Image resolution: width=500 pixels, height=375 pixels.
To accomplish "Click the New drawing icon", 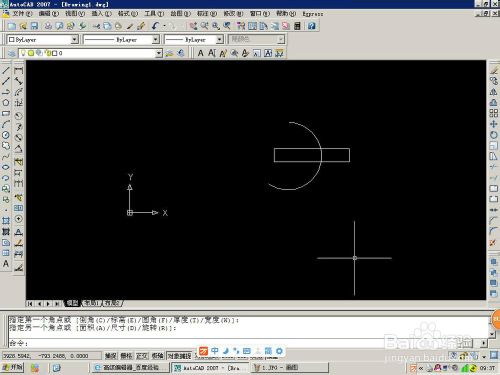I will point(12,26).
